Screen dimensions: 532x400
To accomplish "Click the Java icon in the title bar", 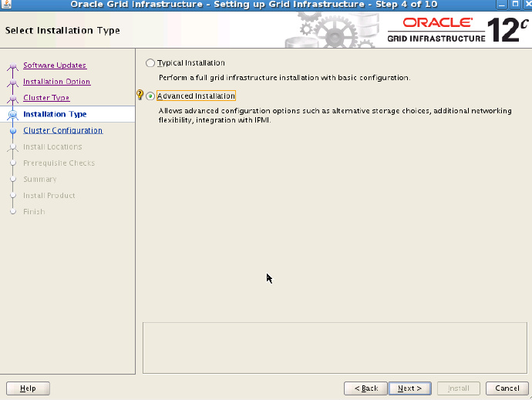I will pos(6,4).
